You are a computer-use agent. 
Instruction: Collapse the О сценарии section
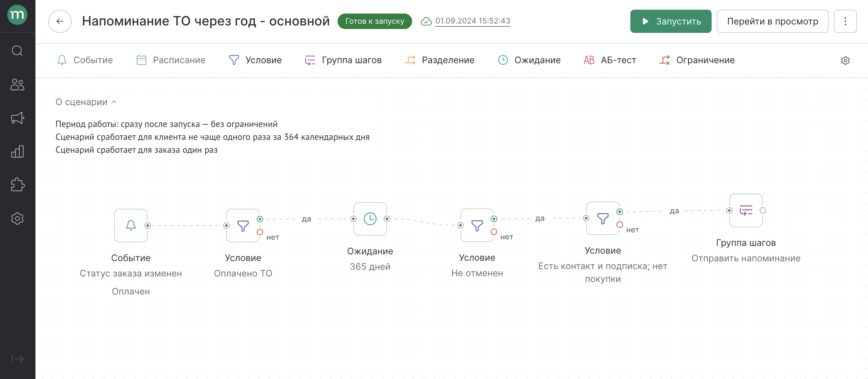pyautogui.click(x=86, y=102)
